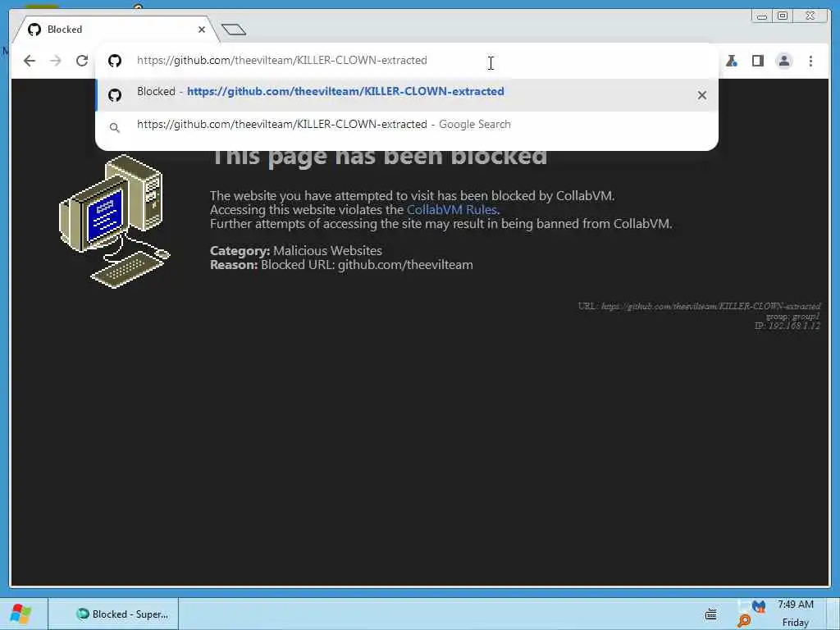Open the CollabVM Rules link
The height and width of the screenshot is (630, 840).
pyautogui.click(x=452, y=209)
